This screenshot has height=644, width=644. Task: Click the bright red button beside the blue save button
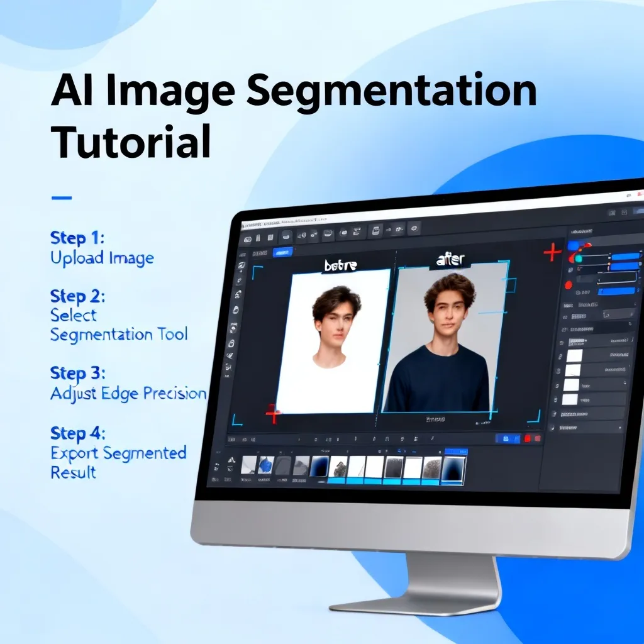point(528,438)
